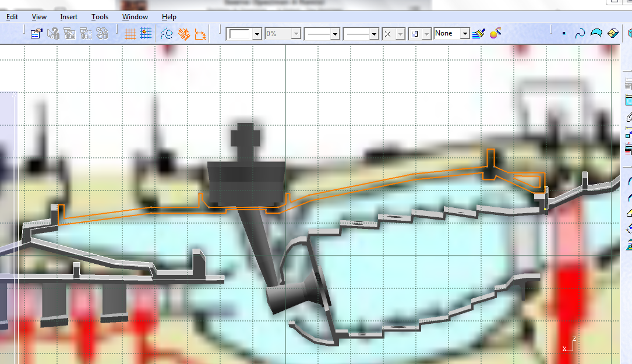This screenshot has width=632, height=364.
Task: Click the line type preview box
Action: click(356, 34)
